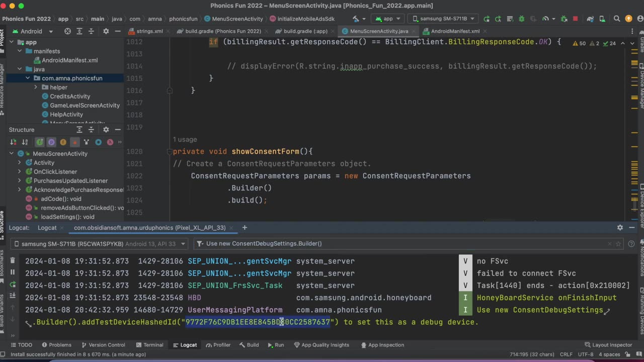Viewport: 644px width, 362px height.
Task: Click the Search Everywhere magnifier icon
Action: click(x=617, y=19)
